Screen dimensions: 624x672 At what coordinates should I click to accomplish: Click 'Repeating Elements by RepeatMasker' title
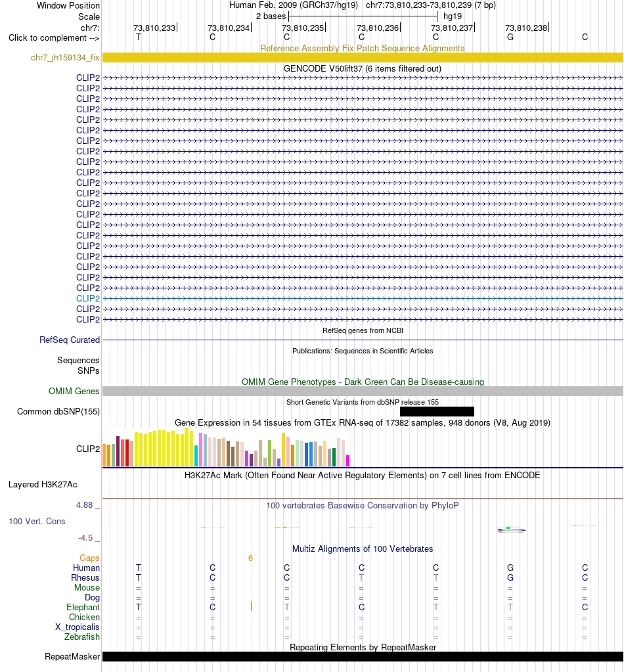[x=363, y=647]
